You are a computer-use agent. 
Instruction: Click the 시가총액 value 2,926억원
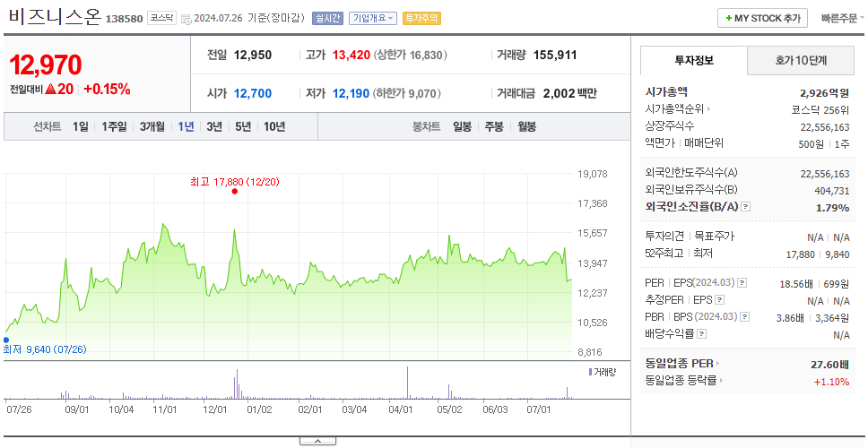(x=824, y=93)
